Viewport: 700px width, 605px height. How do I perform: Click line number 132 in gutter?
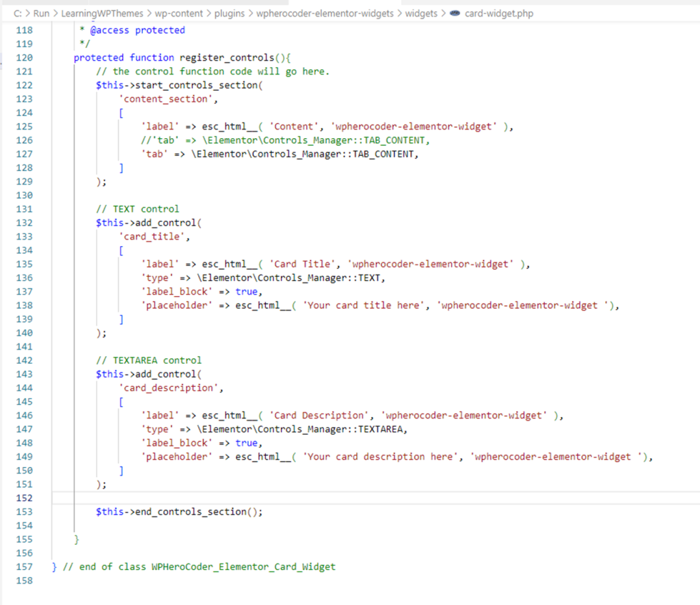(x=23, y=223)
